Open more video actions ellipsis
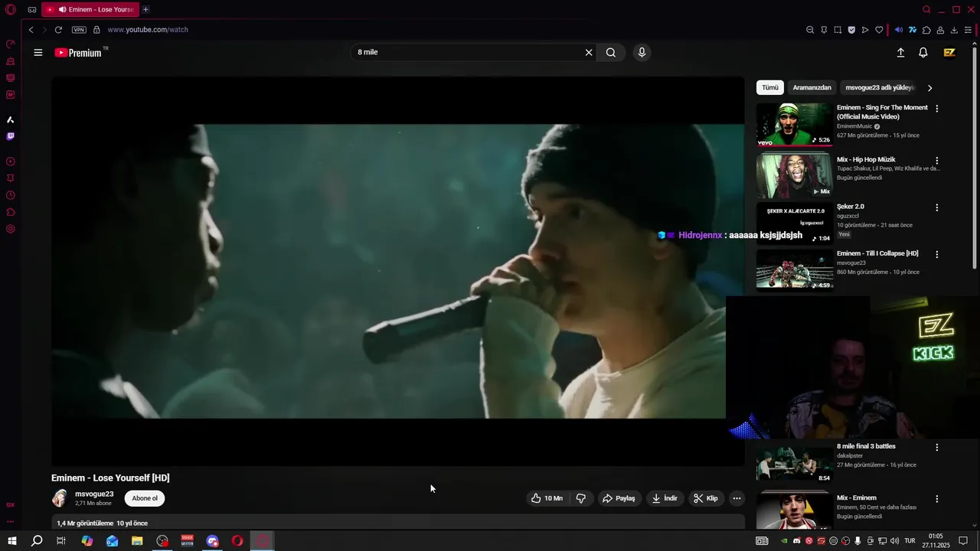 point(737,498)
